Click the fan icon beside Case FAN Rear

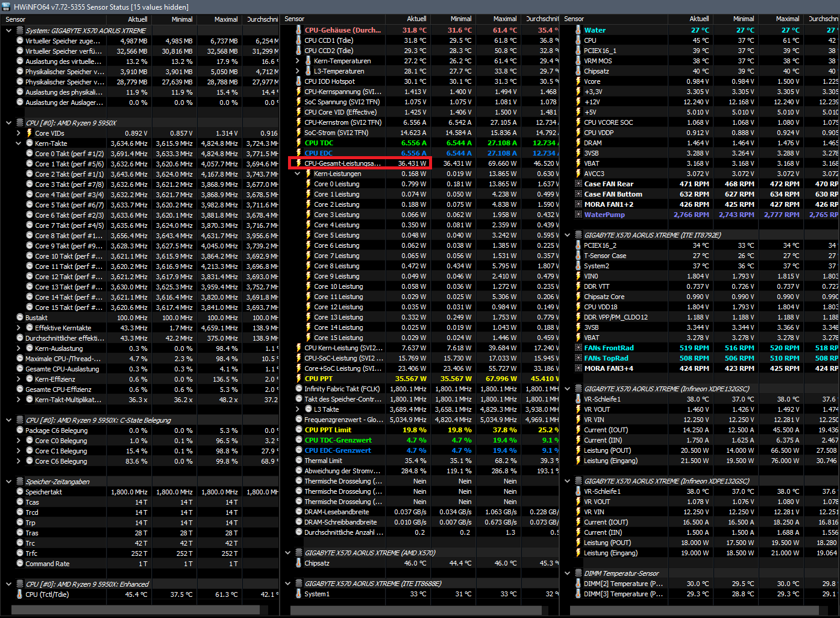(x=578, y=184)
